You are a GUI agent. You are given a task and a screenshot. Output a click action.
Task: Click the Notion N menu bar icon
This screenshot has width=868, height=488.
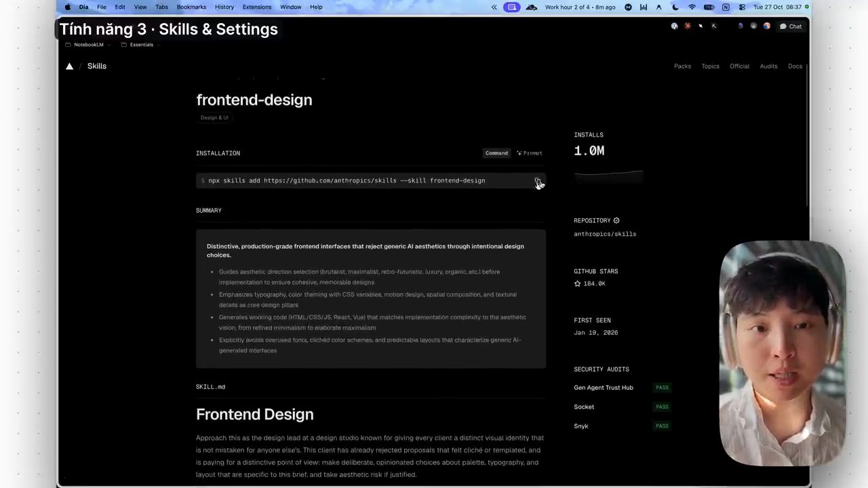726,7
